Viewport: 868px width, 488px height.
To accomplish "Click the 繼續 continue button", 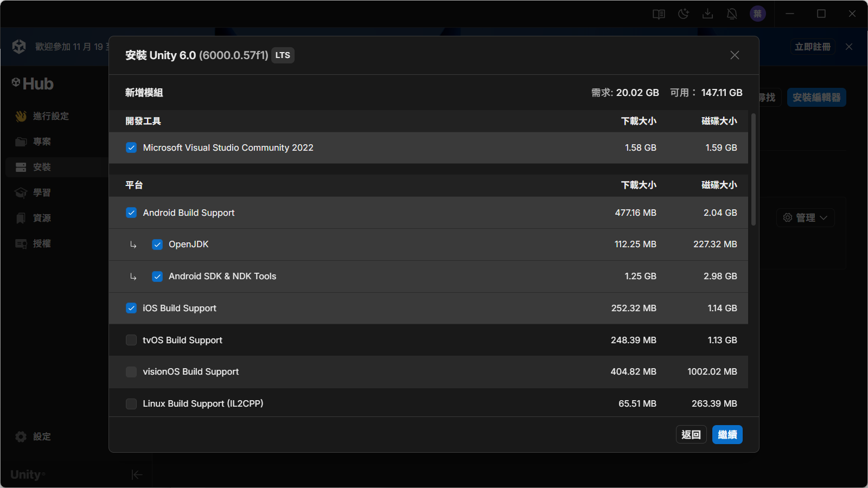I will click(x=727, y=435).
